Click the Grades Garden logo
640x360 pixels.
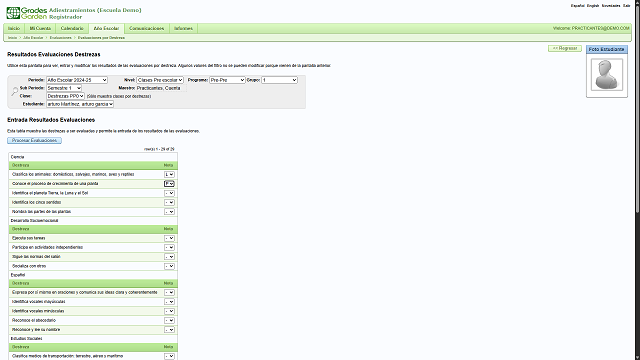point(27,13)
